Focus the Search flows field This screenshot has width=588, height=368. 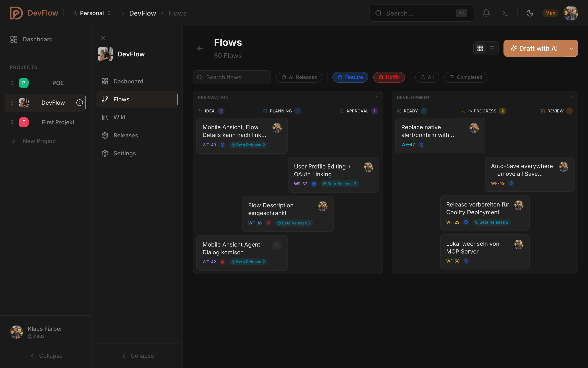(x=232, y=77)
